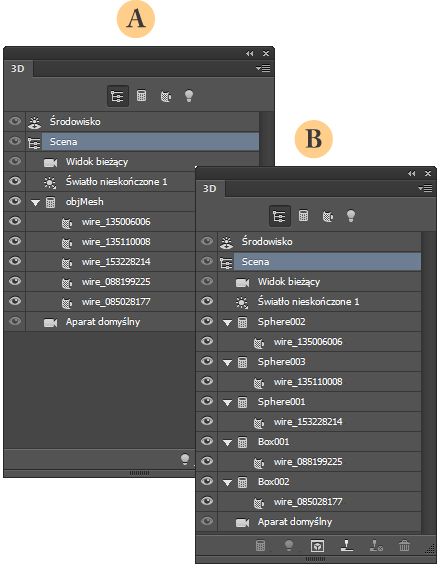Select wire_153228214 in panel B
The width and height of the screenshot is (443, 570).
click(x=320, y=422)
